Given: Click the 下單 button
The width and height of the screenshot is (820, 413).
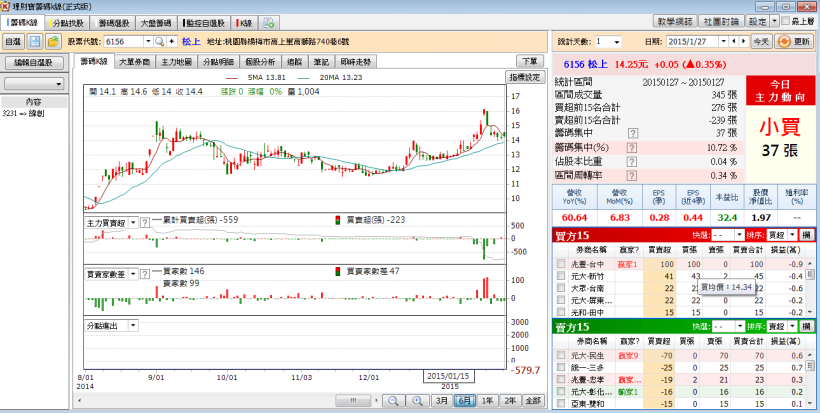Looking at the screenshot, I should click(x=530, y=62).
